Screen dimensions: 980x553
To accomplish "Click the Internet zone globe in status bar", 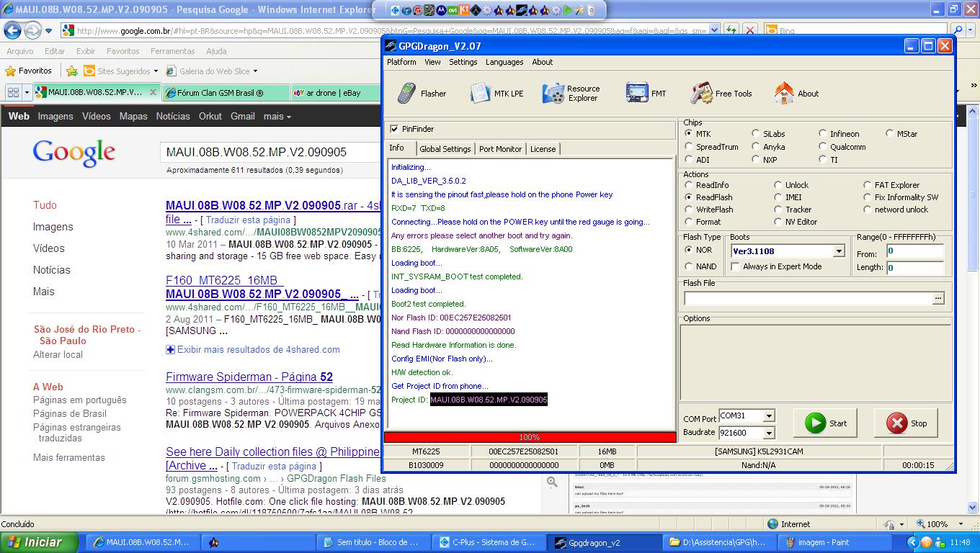I will 772,524.
